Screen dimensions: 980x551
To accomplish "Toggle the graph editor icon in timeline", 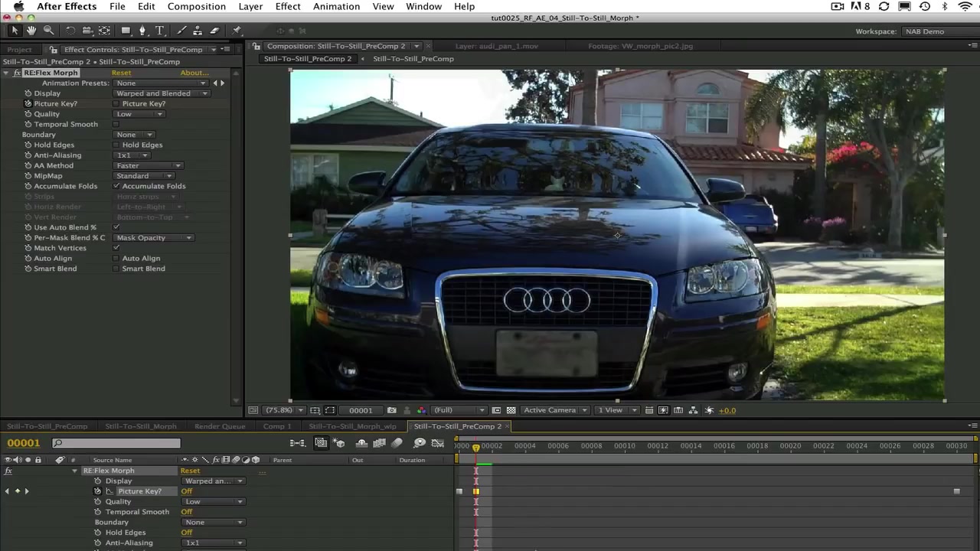I will pos(438,443).
